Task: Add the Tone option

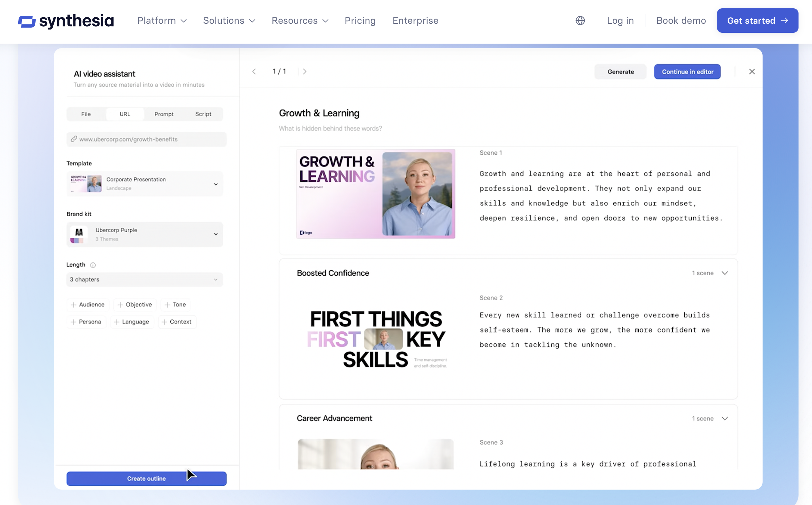Action: [175, 304]
